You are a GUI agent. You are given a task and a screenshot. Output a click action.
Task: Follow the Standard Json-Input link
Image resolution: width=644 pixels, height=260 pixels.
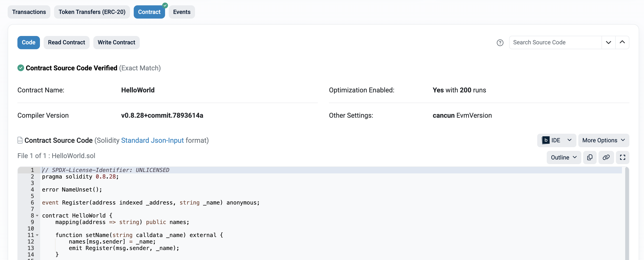click(152, 140)
